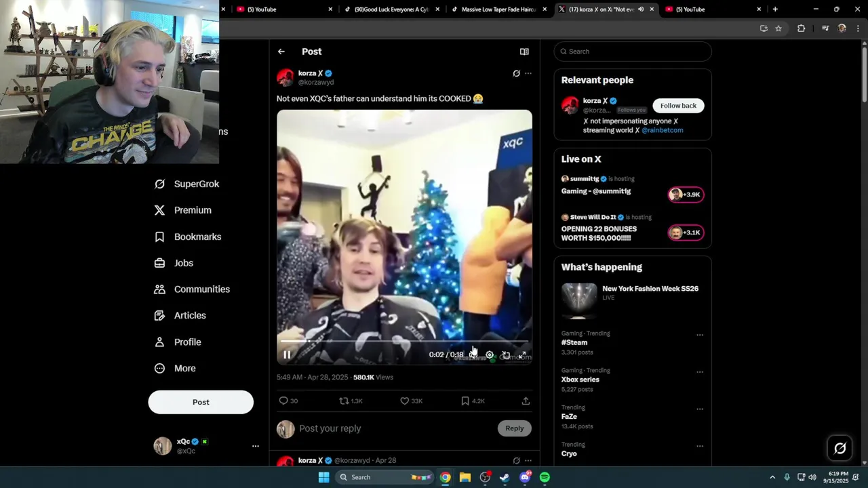Open File Explorer from the taskbar
This screenshot has height=488, width=868.
point(465,477)
